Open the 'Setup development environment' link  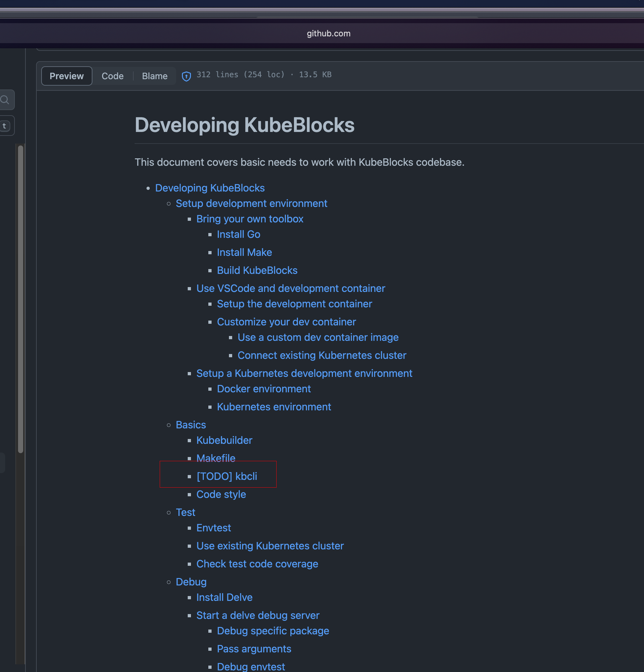coord(251,203)
